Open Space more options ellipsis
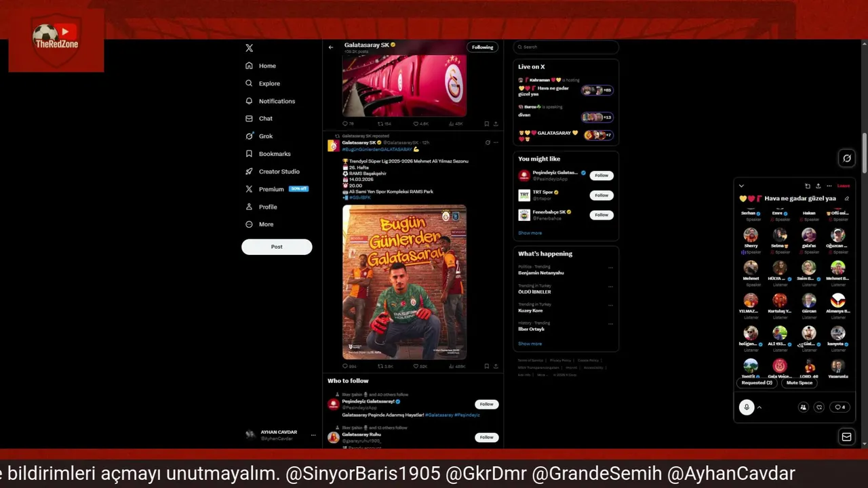The width and height of the screenshot is (868, 488). [x=829, y=186]
